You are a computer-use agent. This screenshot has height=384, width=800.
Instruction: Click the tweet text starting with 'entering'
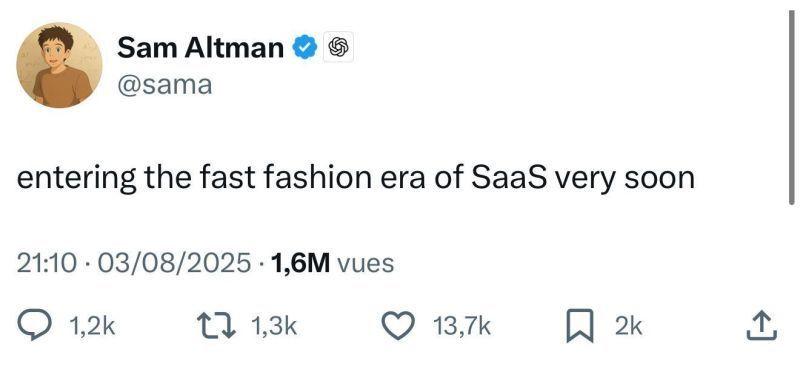point(356,179)
